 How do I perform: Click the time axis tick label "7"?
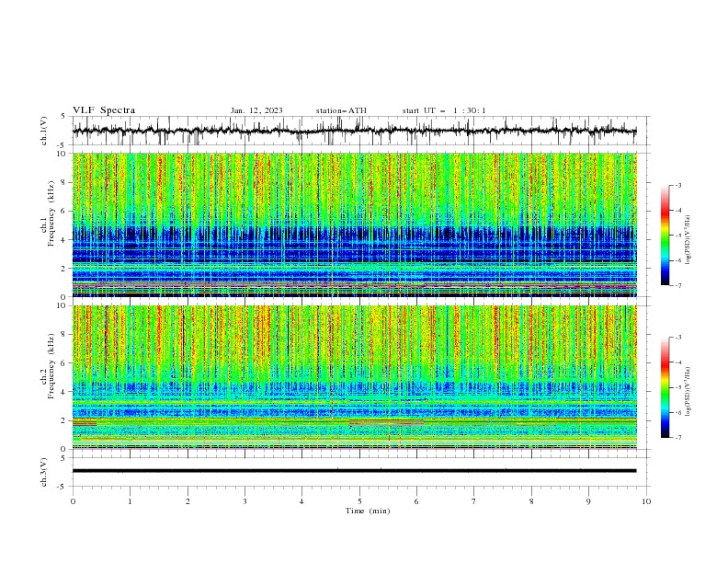coord(474,501)
